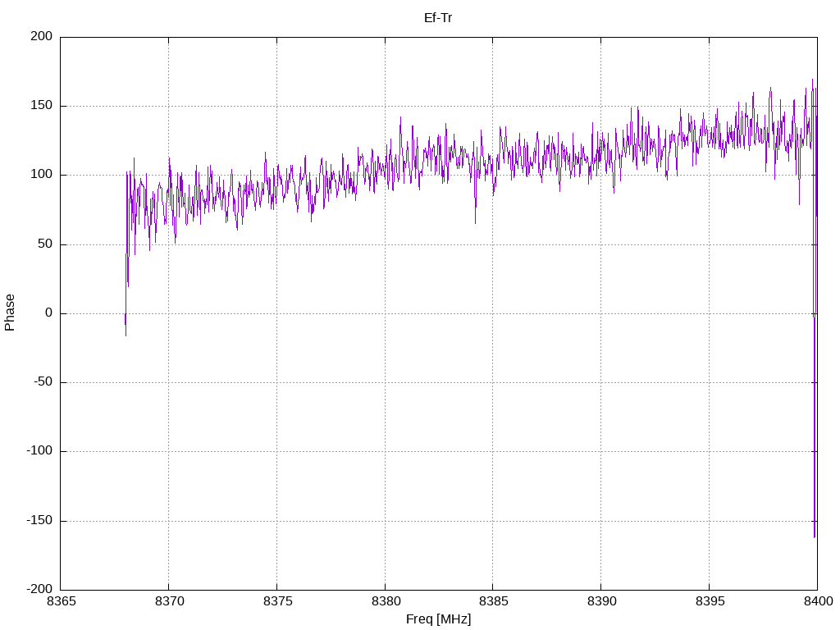Image resolution: width=840 pixels, height=630 pixels.
Task: Click the y-axis label Phase
Action: (x=10, y=313)
